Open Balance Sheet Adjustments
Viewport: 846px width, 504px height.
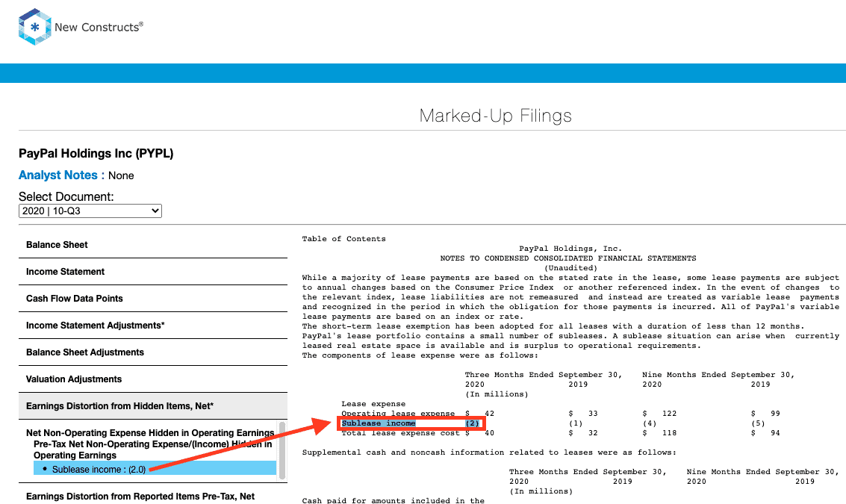click(153, 353)
